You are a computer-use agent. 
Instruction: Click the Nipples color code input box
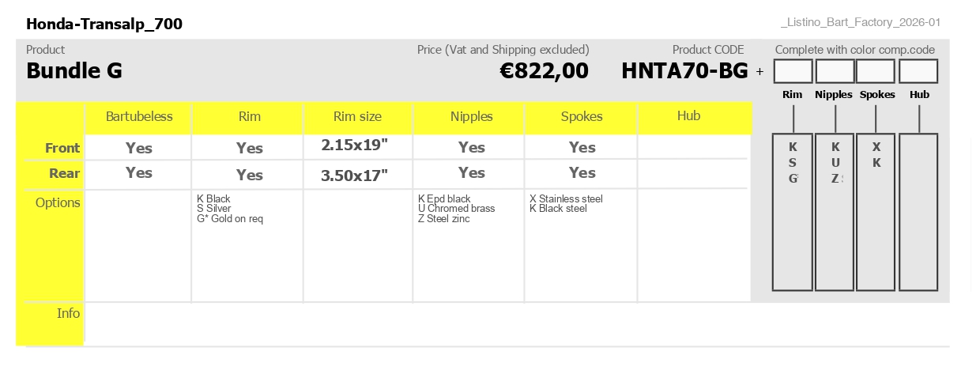pos(835,71)
